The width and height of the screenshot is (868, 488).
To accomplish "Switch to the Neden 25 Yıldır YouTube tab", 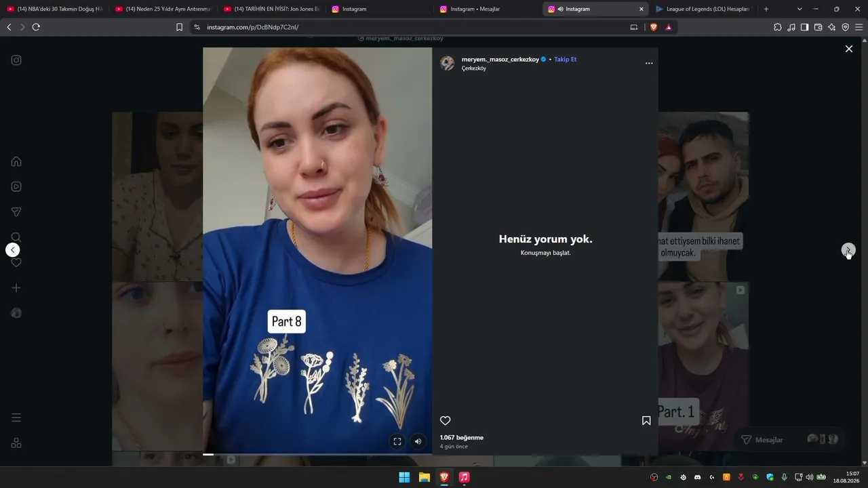I will point(163,9).
